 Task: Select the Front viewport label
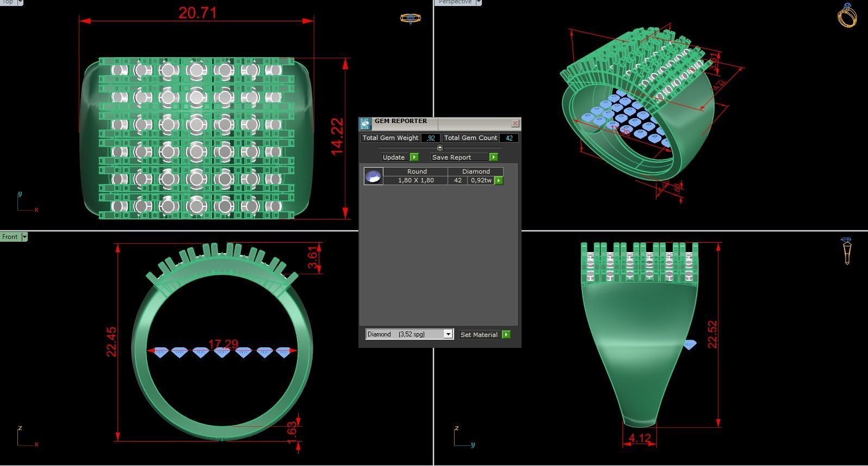tap(10, 237)
